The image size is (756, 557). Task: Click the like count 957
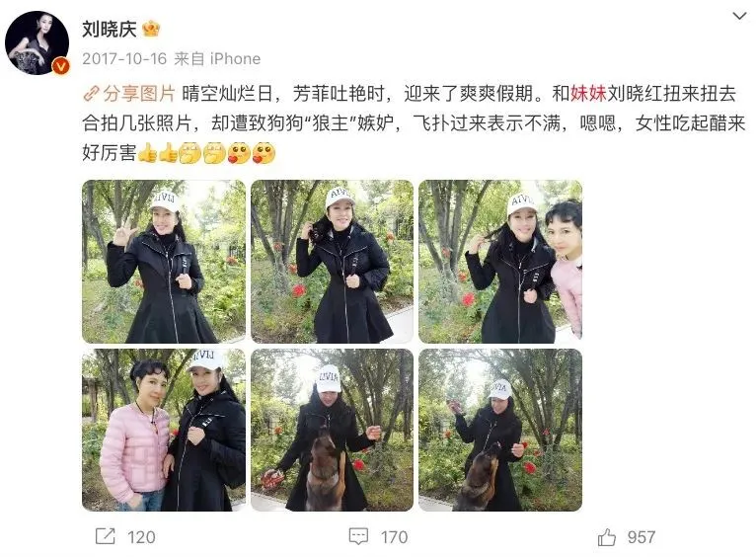click(642, 537)
